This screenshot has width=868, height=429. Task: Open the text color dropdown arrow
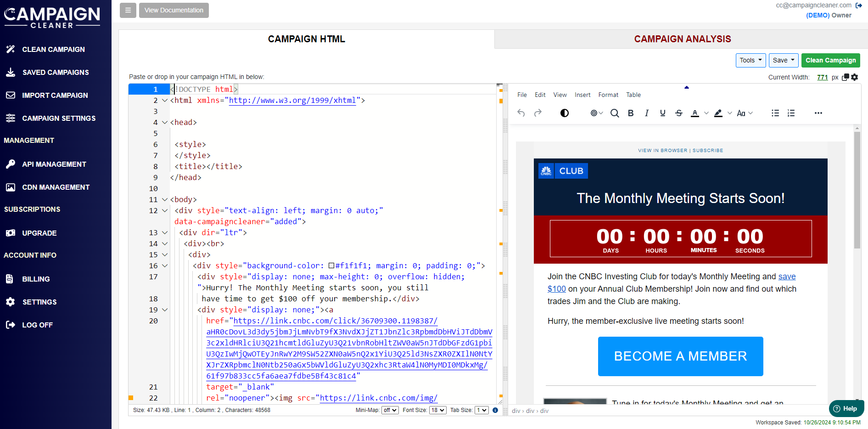(x=706, y=113)
